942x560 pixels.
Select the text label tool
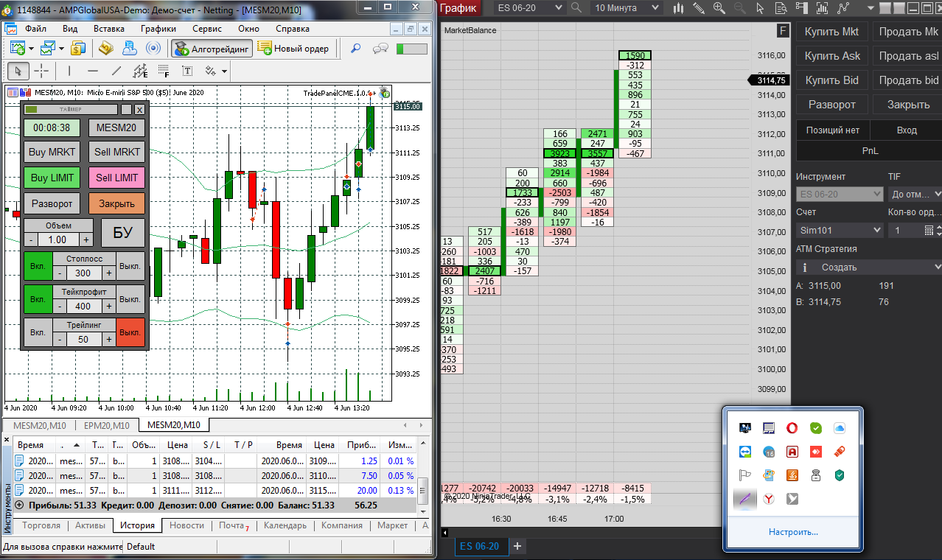click(188, 71)
